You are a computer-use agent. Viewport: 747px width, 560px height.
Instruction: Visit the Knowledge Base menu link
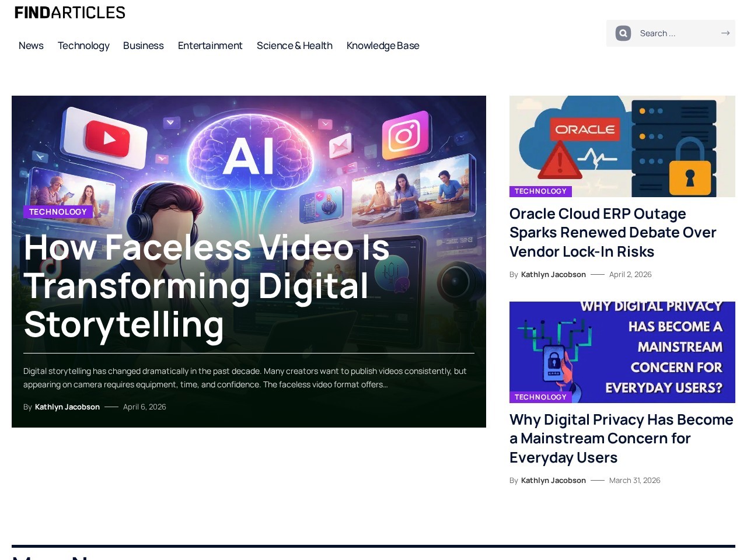click(383, 45)
